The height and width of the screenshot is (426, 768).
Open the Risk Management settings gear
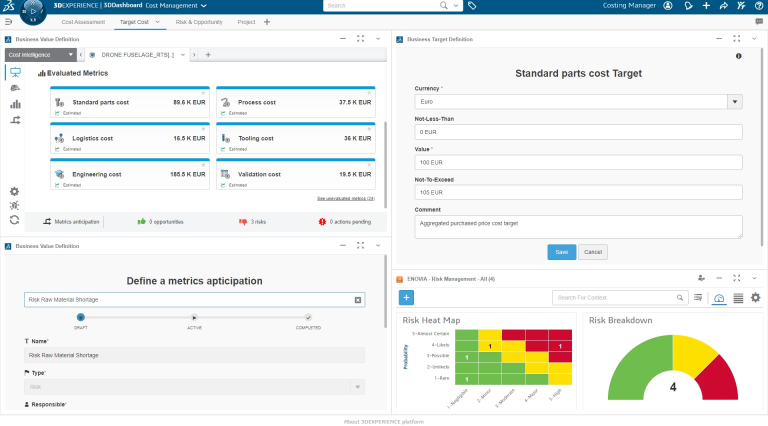(755, 298)
